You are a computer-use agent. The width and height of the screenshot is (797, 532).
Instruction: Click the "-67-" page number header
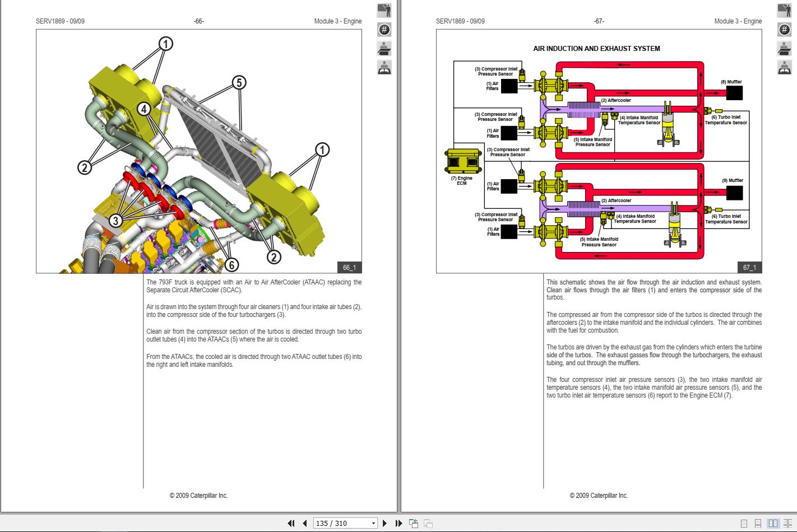pos(599,21)
